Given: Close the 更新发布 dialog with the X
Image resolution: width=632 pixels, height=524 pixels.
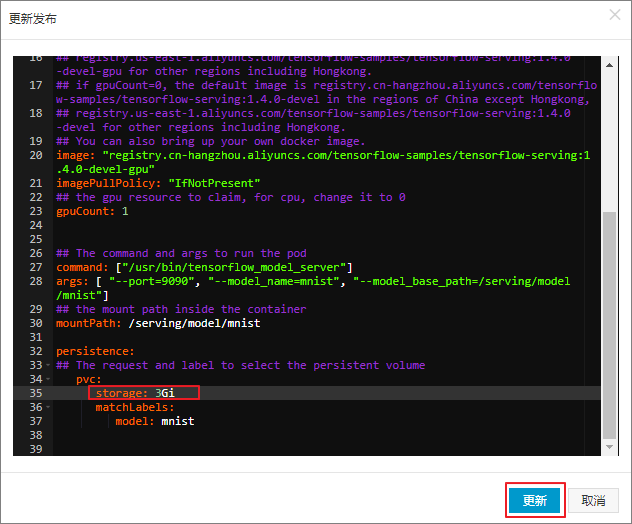Looking at the screenshot, I should point(615,15).
